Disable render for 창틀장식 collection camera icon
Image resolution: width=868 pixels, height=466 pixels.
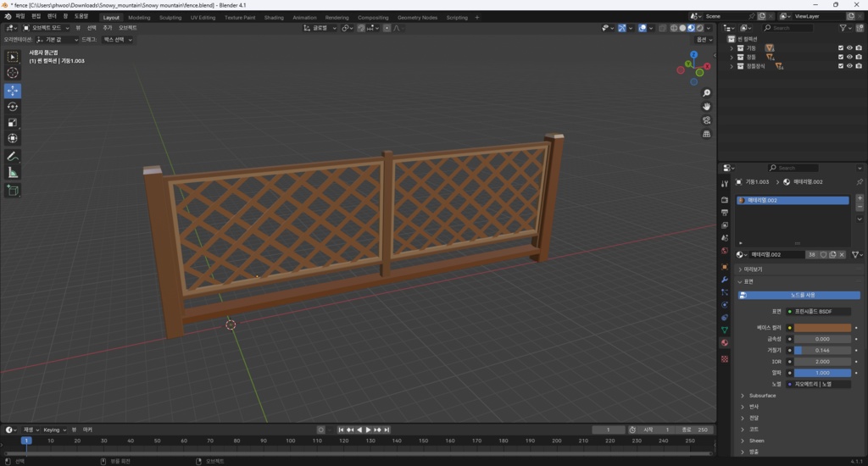coord(859,66)
